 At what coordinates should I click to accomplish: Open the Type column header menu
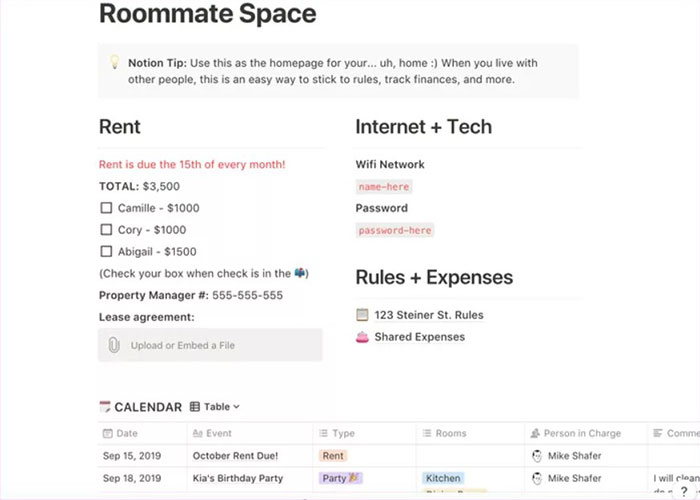pos(343,433)
